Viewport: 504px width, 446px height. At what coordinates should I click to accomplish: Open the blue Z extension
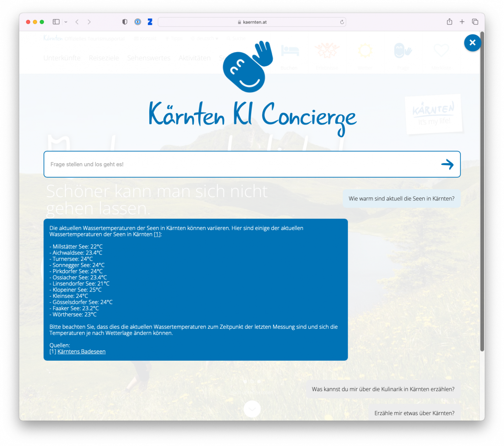coord(150,22)
